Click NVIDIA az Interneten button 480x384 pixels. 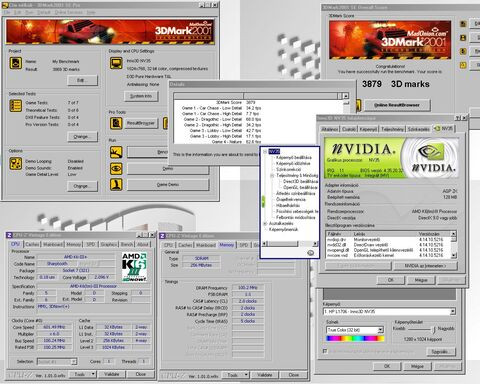[425, 266]
